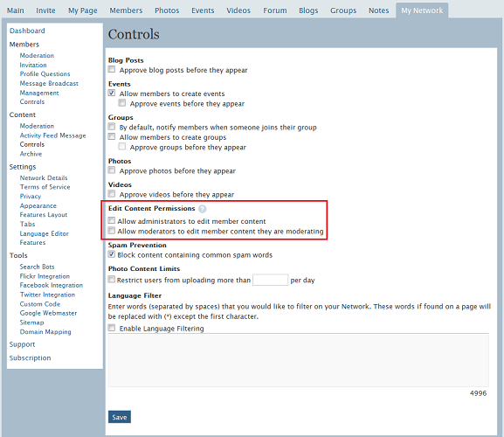504x437 pixels.
Task: Open Facebook Integration under Tools
Action: (x=52, y=285)
